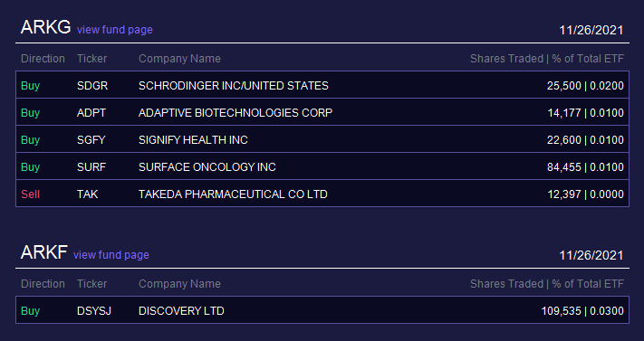
Task: Click the DSYSJ ticker in ARKF table
Action: [x=94, y=310]
